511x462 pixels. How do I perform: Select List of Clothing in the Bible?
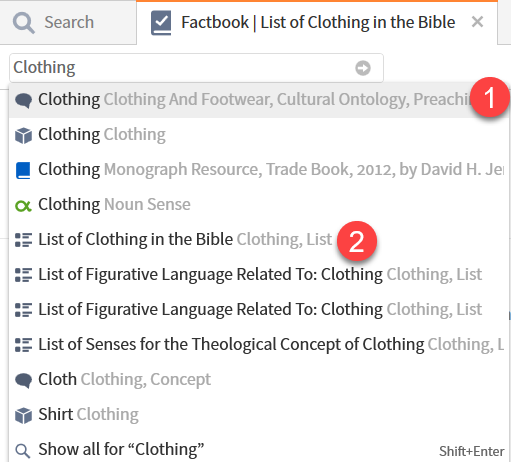[x=259, y=240]
